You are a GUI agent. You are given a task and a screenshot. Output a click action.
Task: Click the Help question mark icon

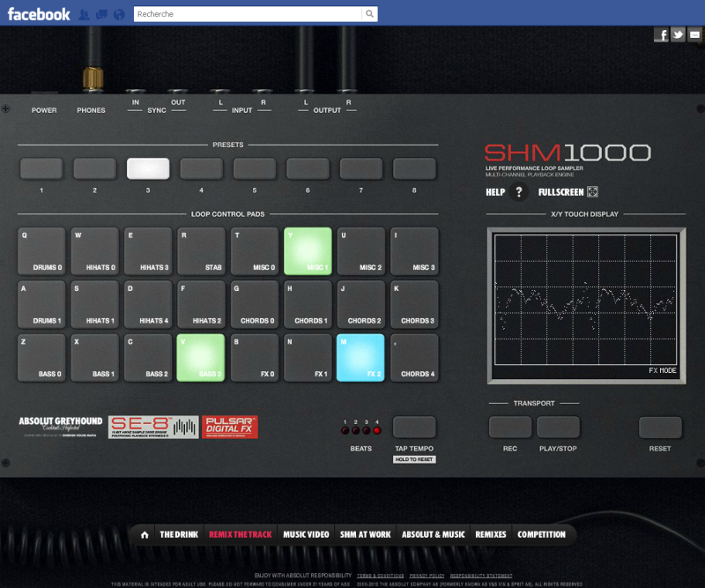pos(518,192)
